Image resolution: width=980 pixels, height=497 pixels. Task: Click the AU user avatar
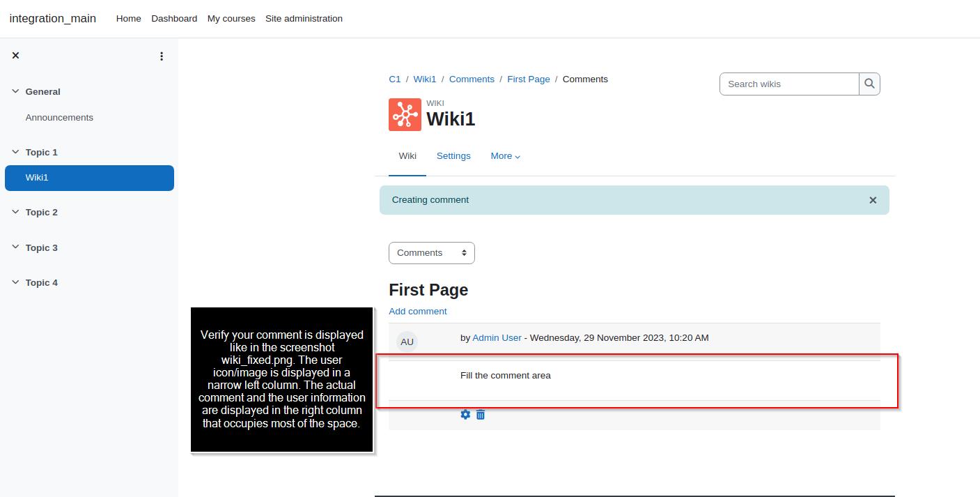407,342
